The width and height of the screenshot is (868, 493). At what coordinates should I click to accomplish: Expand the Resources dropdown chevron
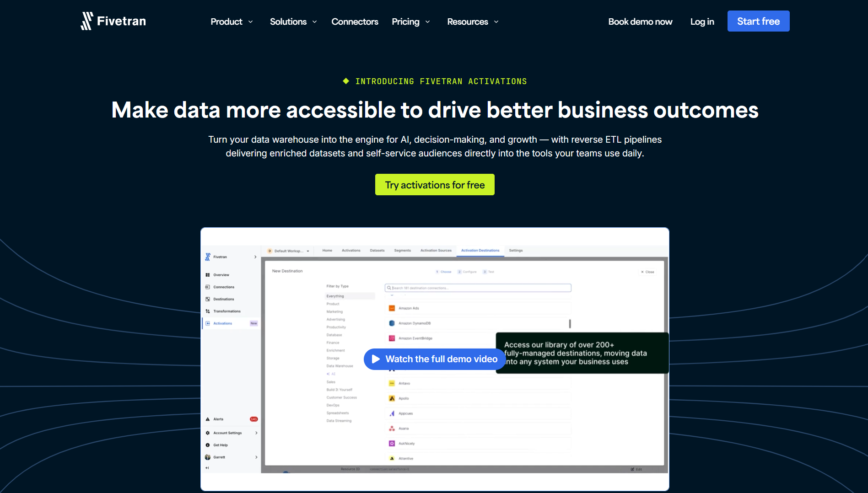click(496, 22)
